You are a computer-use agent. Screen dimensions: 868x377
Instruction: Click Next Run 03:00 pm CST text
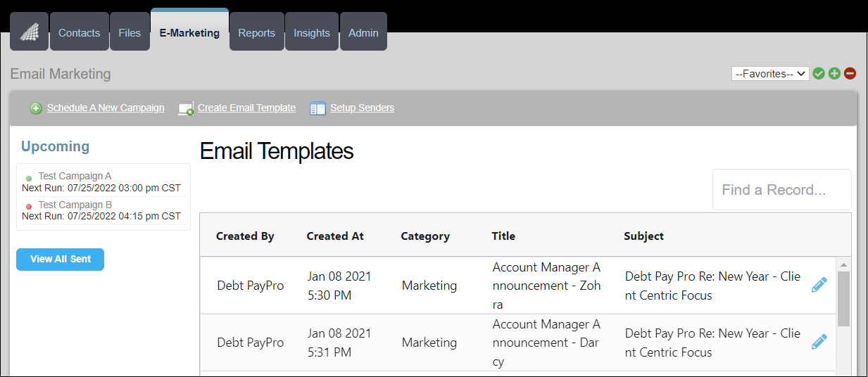click(101, 188)
